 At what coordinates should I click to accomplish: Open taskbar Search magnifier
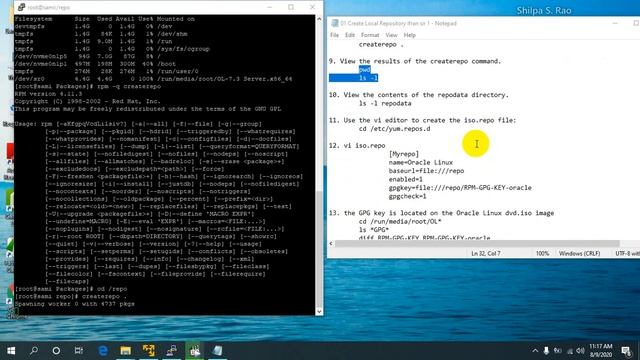(x=34, y=351)
